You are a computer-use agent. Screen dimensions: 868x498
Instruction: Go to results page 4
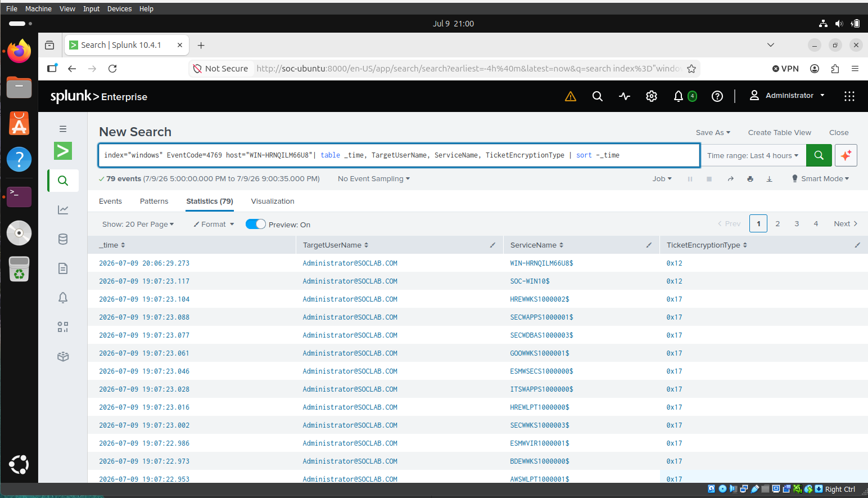pos(816,223)
